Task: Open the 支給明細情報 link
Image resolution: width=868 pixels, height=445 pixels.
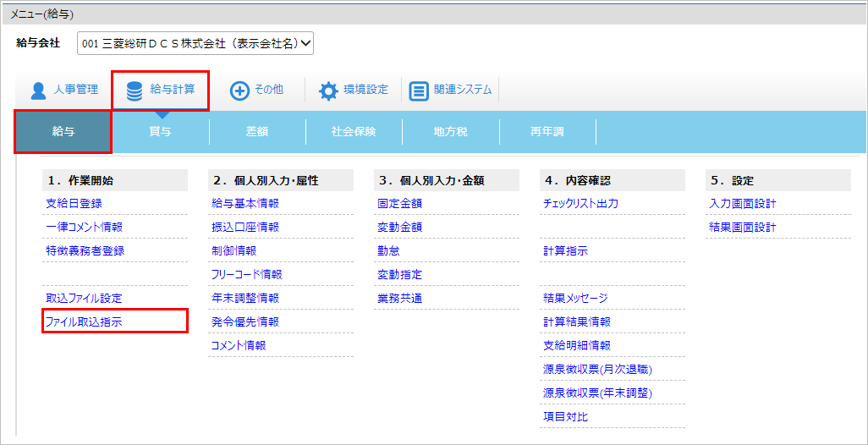Action: coord(577,345)
